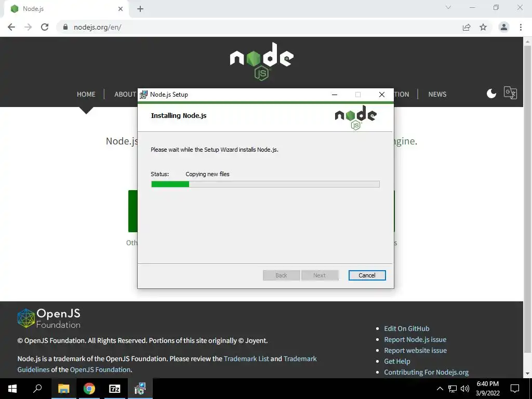Click the padlock site info icon

pos(65,27)
